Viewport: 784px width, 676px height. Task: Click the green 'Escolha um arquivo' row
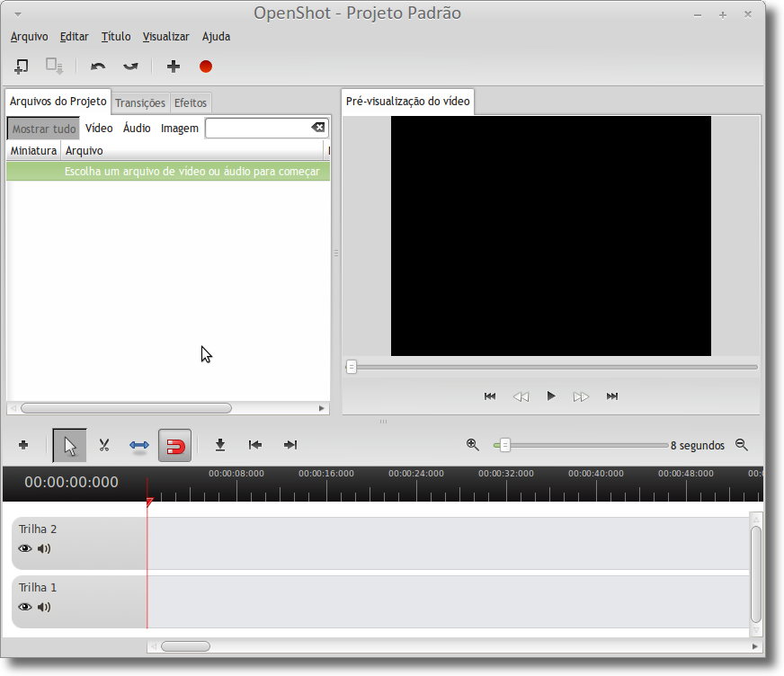(x=168, y=171)
